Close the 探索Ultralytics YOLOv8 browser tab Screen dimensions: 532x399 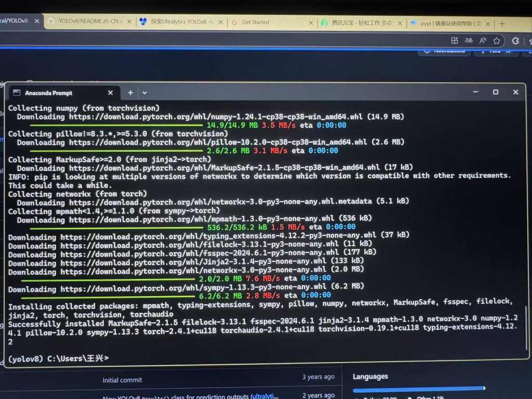click(220, 22)
